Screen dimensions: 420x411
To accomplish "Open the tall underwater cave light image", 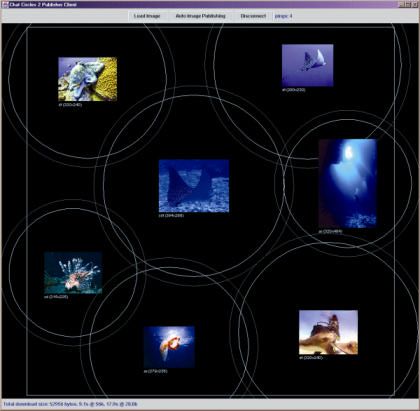I will pos(348,184).
